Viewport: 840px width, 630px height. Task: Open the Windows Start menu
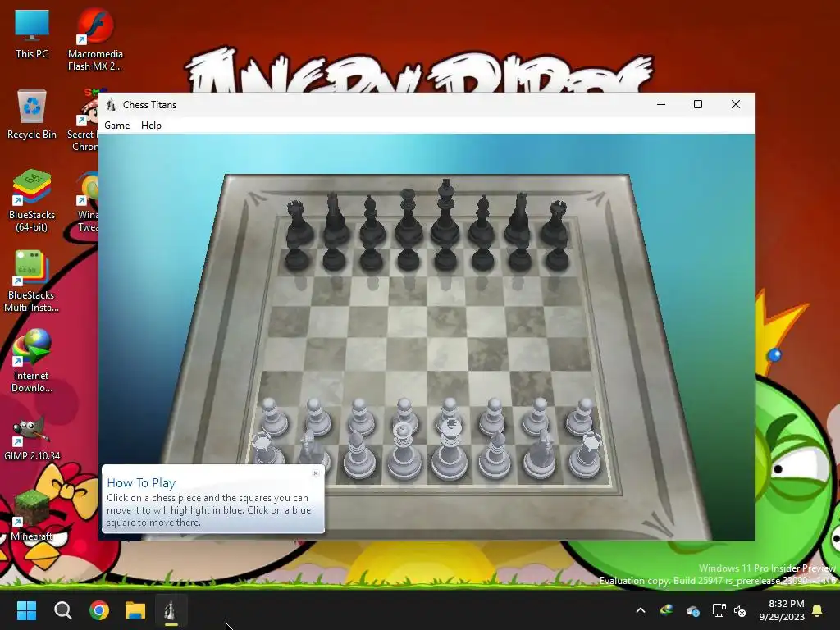(x=26, y=610)
